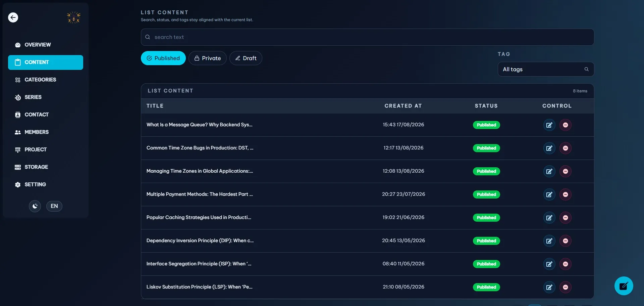Click Published badge on Message Queue row
The width and height of the screenshot is (644, 306).
click(x=486, y=125)
